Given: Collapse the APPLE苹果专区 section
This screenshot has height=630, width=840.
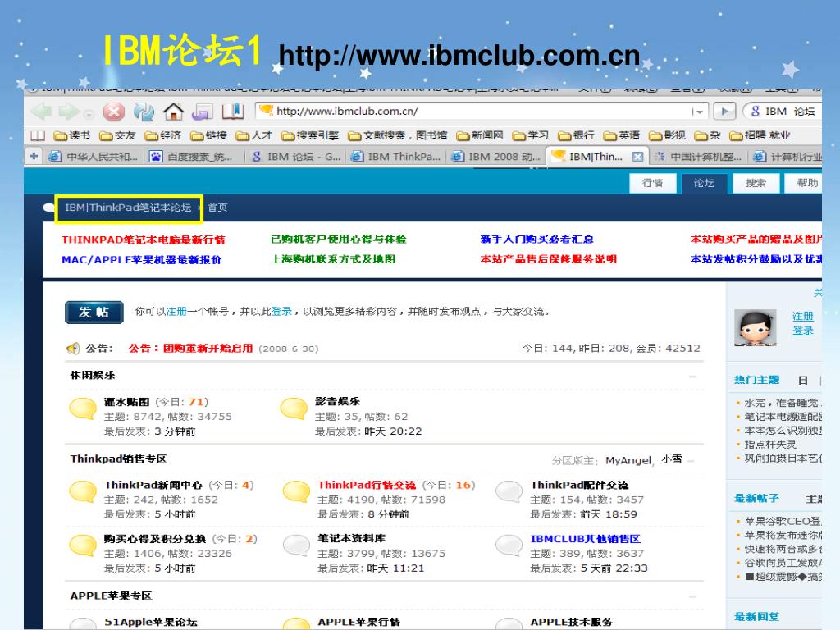Looking at the screenshot, I should tap(692, 596).
